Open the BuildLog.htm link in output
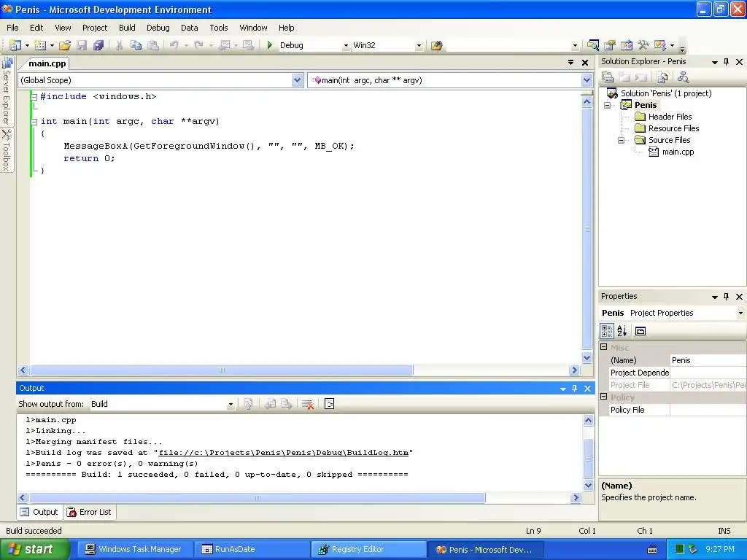This screenshot has width=747, height=560. [x=284, y=452]
